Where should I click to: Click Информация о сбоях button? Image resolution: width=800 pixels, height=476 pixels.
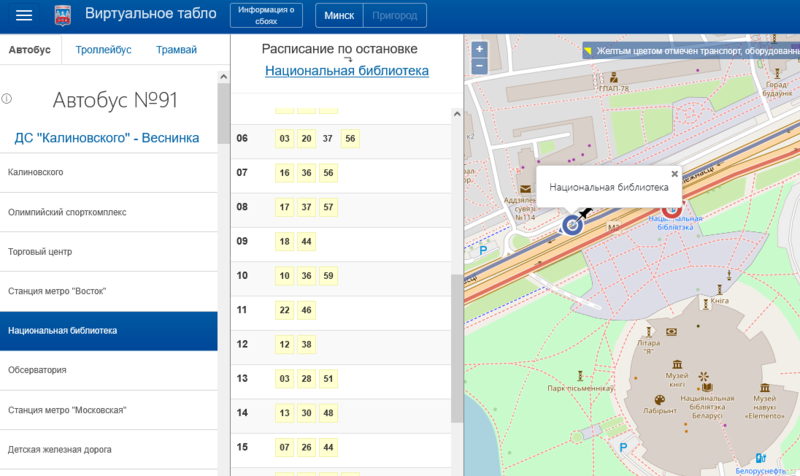[x=266, y=15]
